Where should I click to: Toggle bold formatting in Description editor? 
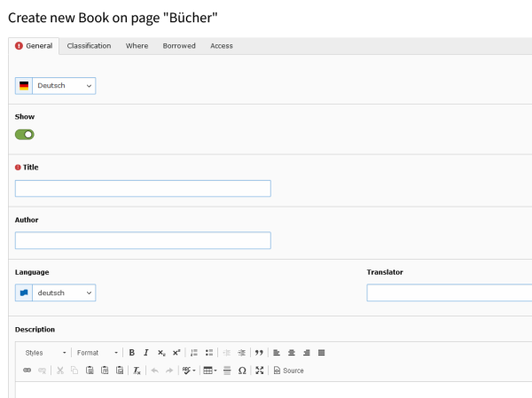point(131,353)
